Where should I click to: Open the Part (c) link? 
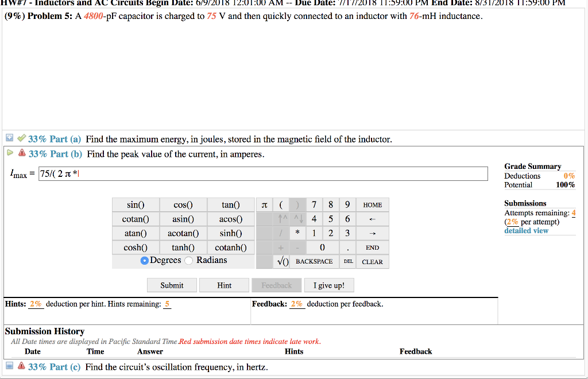coord(55,367)
